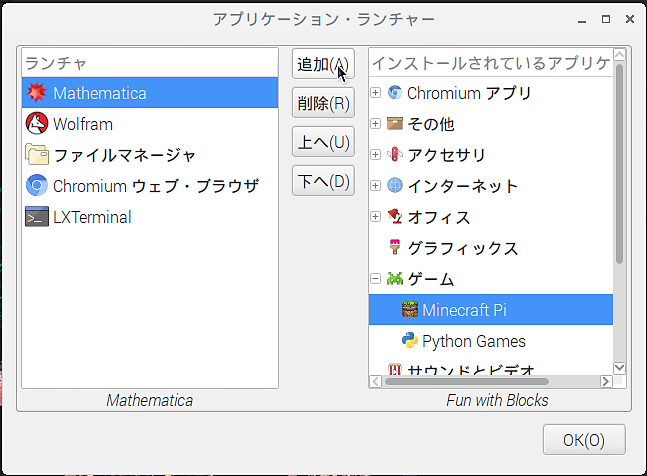Move item down with 下へ(D)
The width and height of the screenshot is (647, 476).
pyautogui.click(x=323, y=181)
